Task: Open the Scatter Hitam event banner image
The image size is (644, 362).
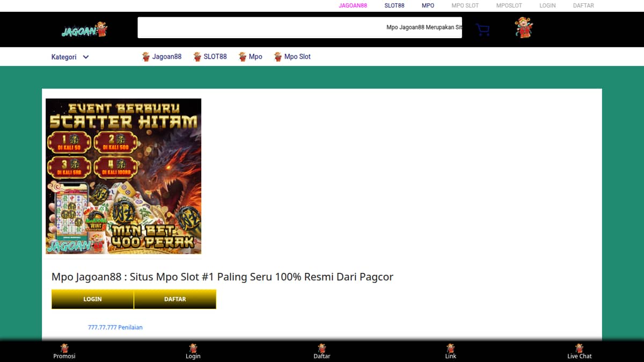Action: point(123,176)
